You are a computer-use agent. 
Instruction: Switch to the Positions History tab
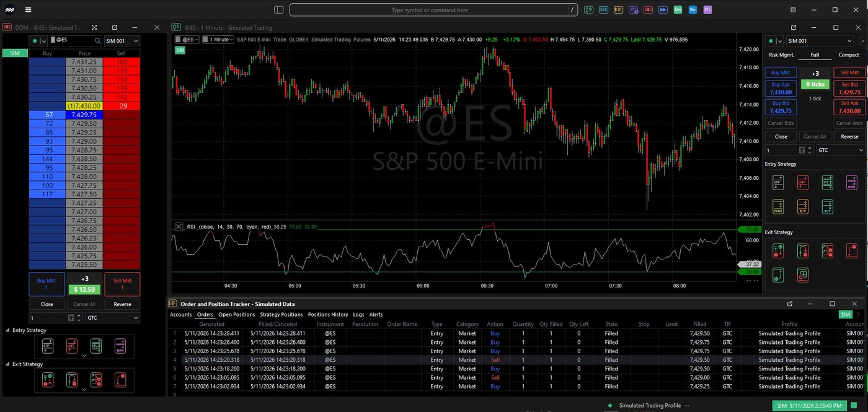click(328, 315)
